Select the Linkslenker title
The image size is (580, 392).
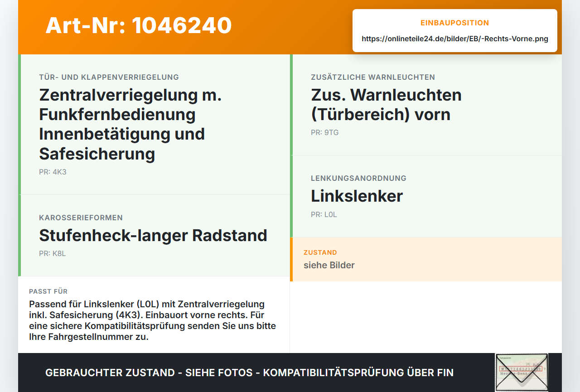(357, 196)
